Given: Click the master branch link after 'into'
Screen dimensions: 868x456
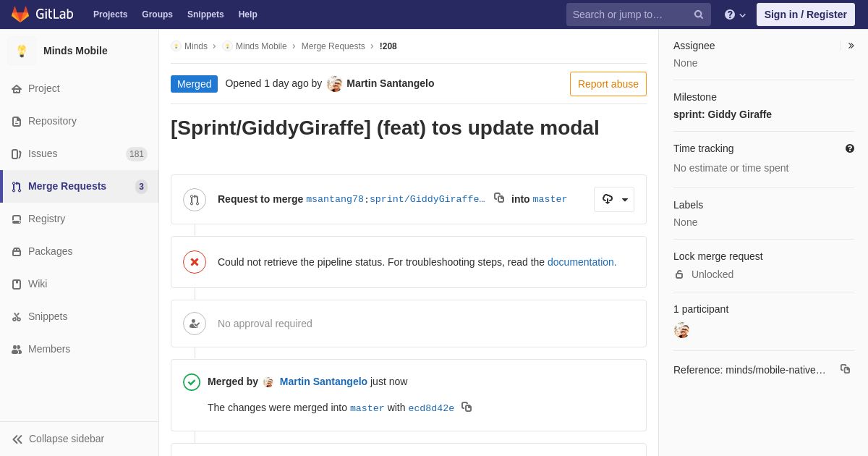Looking at the screenshot, I should (550, 199).
